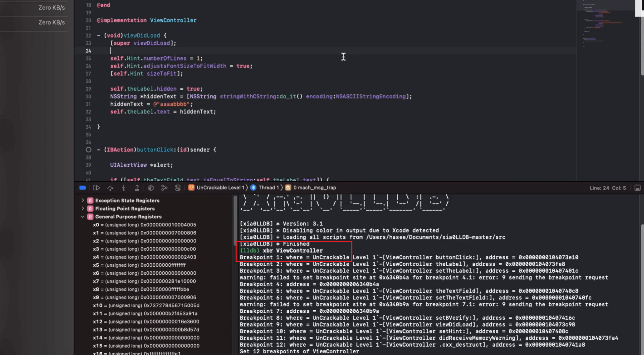Select register x0 value 0x0000000010004005

pos(168,225)
